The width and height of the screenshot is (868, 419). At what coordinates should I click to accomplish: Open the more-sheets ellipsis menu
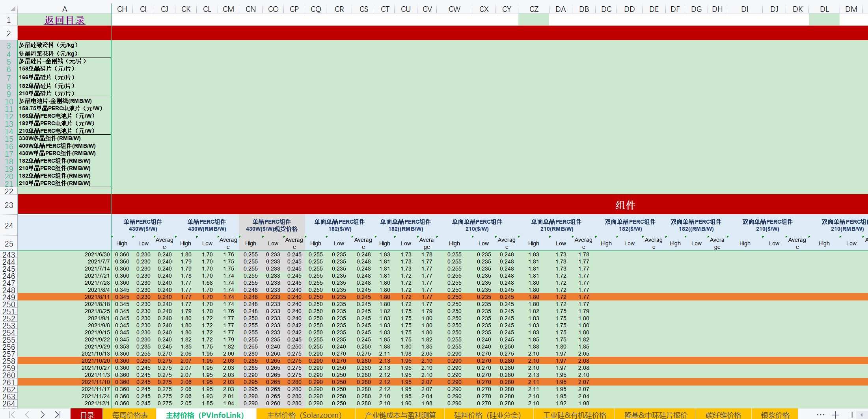[x=821, y=415]
